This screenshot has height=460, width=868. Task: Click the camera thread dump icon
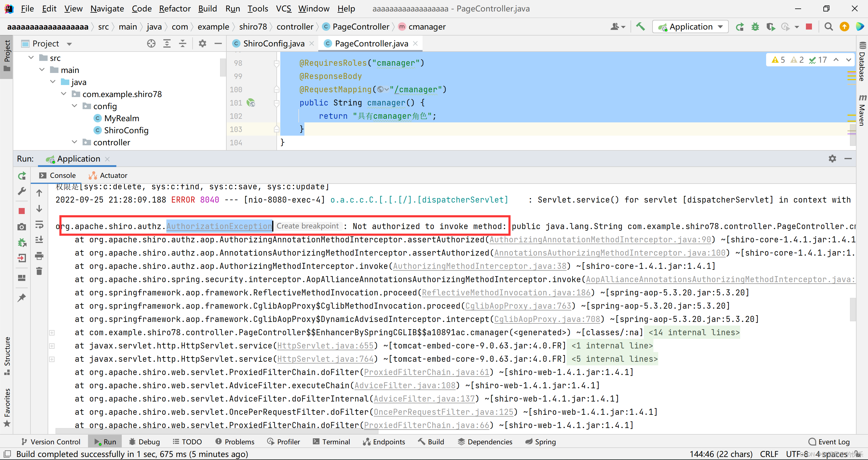tap(22, 227)
